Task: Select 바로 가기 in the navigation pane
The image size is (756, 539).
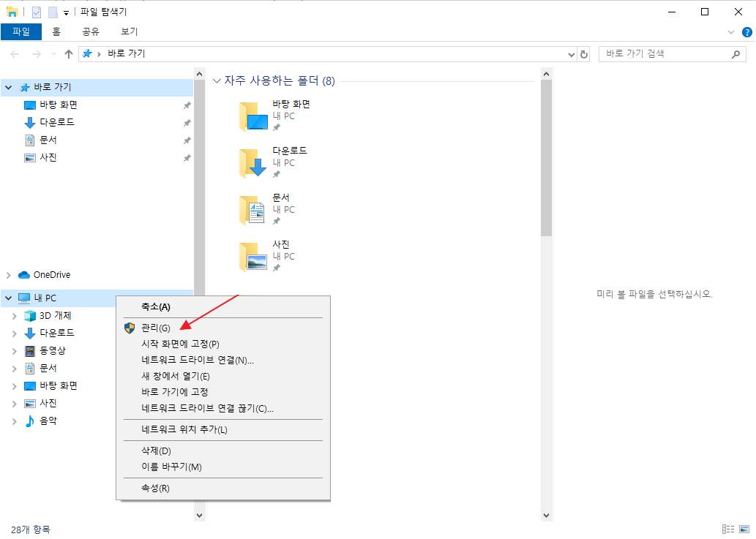Action: coord(53,87)
